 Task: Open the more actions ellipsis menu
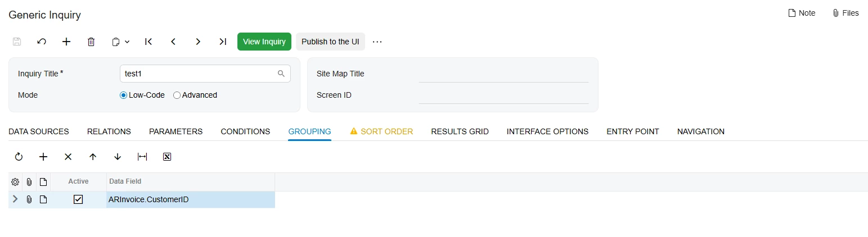pos(377,42)
